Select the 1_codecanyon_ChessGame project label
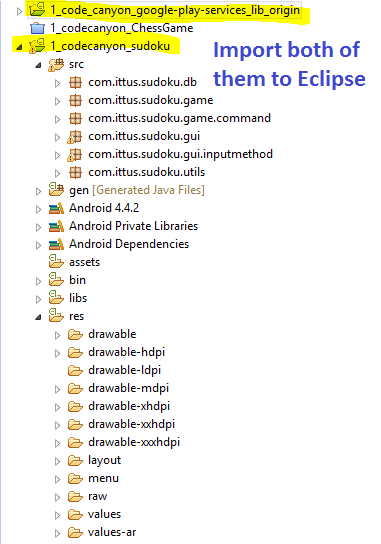 (121, 28)
